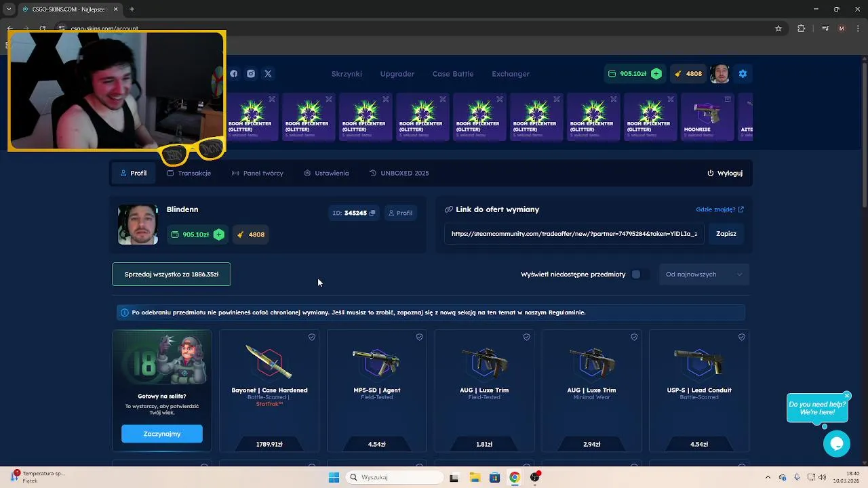Open a new browser tab
The height and width of the screenshot is (488, 868).
click(x=132, y=9)
